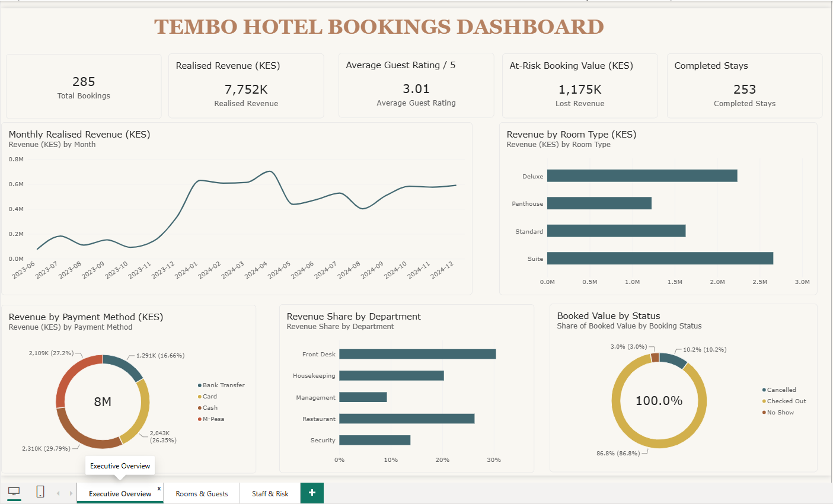This screenshot has width=833, height=504.
Task: Click the previous page arrow
Action: coord(58,493)
